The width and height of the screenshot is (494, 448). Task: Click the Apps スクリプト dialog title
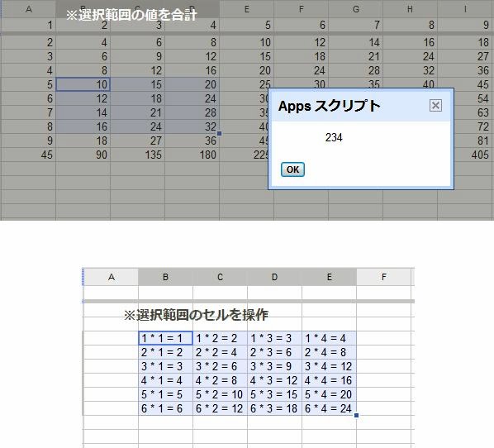pyautogui.click(x=330, y=106)
